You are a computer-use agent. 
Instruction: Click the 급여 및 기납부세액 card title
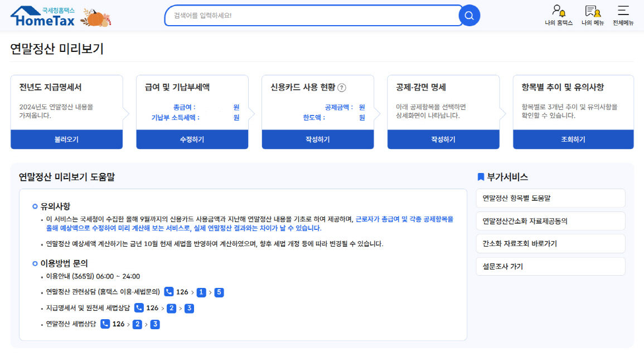pos(177,87)
